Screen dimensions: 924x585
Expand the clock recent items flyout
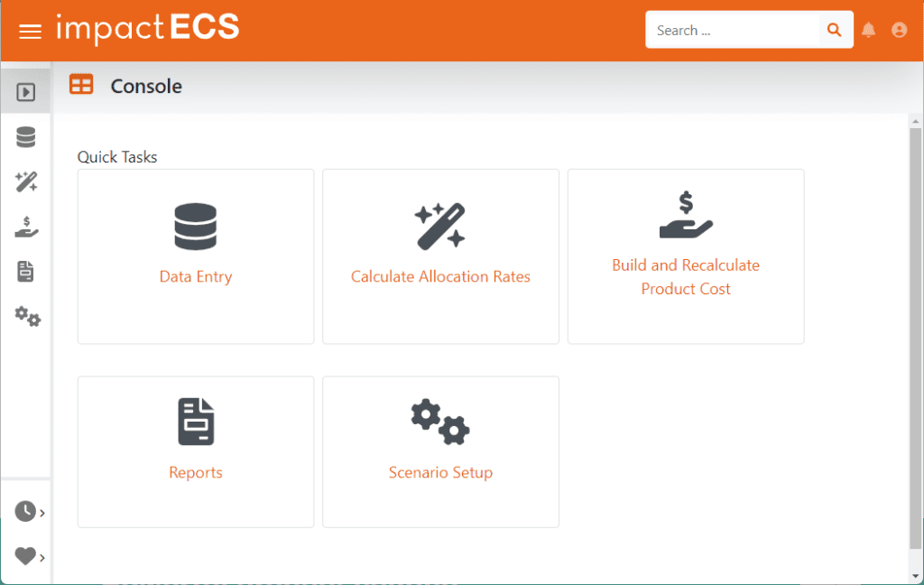coord(29,512)
